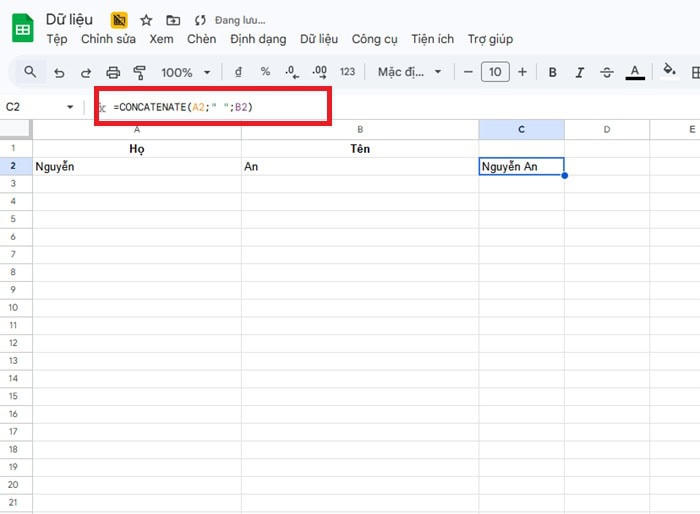This screenshot has height=514, width=700.
Task: Click the redo arrow icon
Action: click(85, 72)
